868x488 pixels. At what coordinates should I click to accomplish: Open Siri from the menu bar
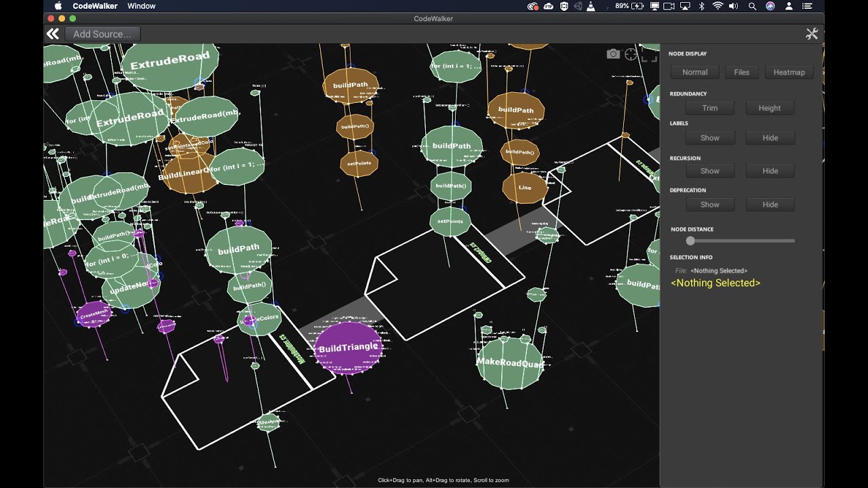click(770, 6)
